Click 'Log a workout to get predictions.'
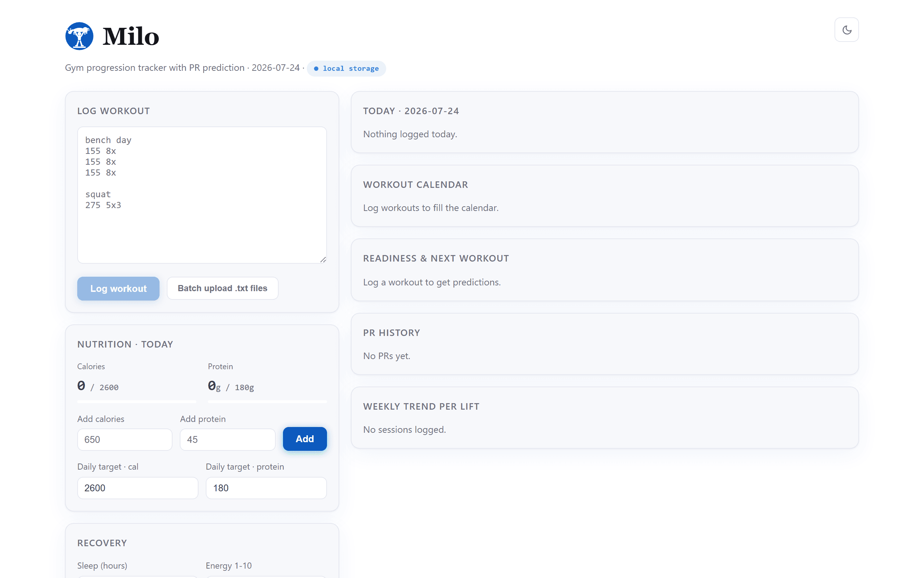Viewport: 924px width, 578px height. click(431, 282)
